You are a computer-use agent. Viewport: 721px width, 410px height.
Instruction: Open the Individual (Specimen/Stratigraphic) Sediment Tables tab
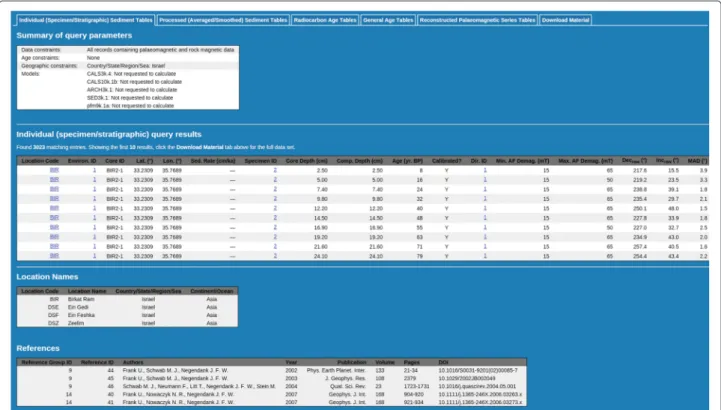point(86,20)
